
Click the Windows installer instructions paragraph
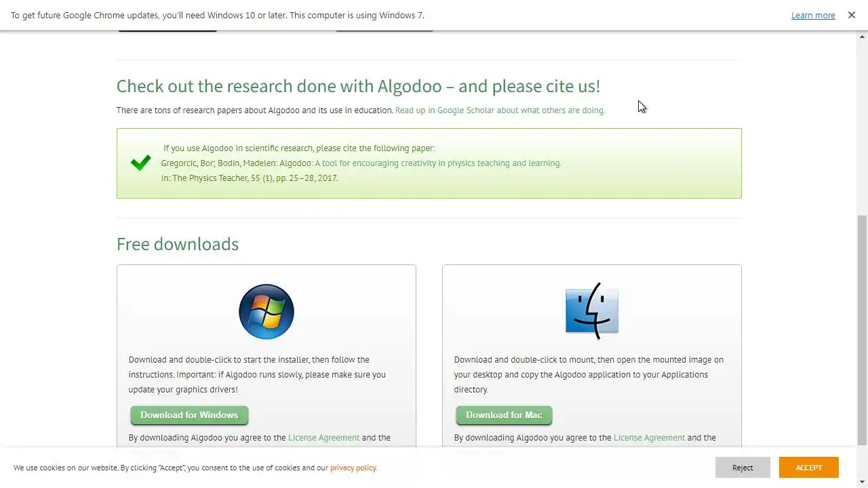point(257,375)
